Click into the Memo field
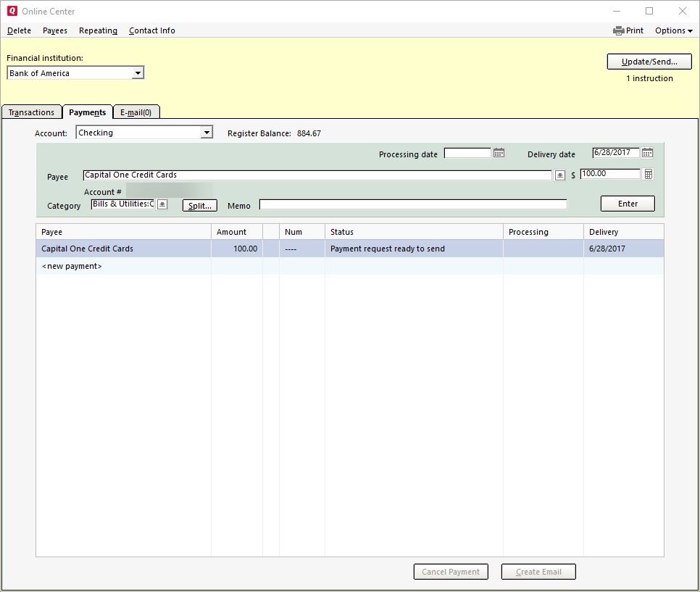 tap(413, 205)
